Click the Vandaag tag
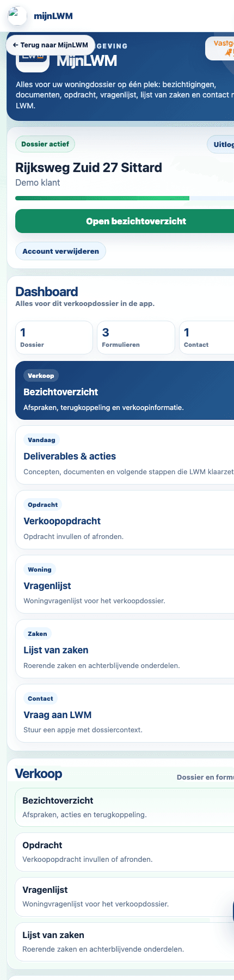234x980 pixels. 41,440
